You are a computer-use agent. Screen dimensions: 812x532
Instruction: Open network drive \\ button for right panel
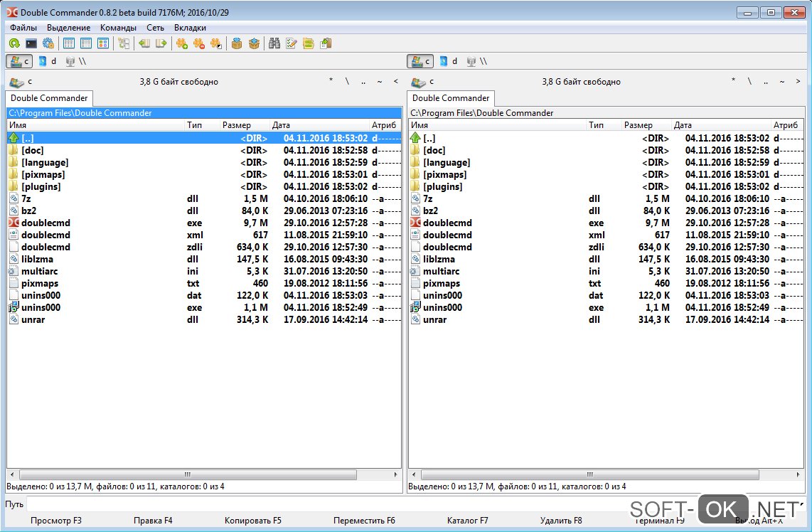click(x=477, y=61)
